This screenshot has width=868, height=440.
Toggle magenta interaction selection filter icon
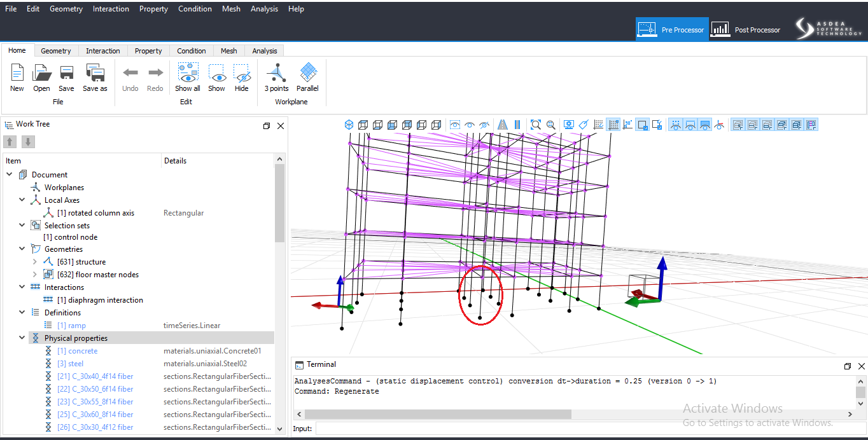(811, 125)
